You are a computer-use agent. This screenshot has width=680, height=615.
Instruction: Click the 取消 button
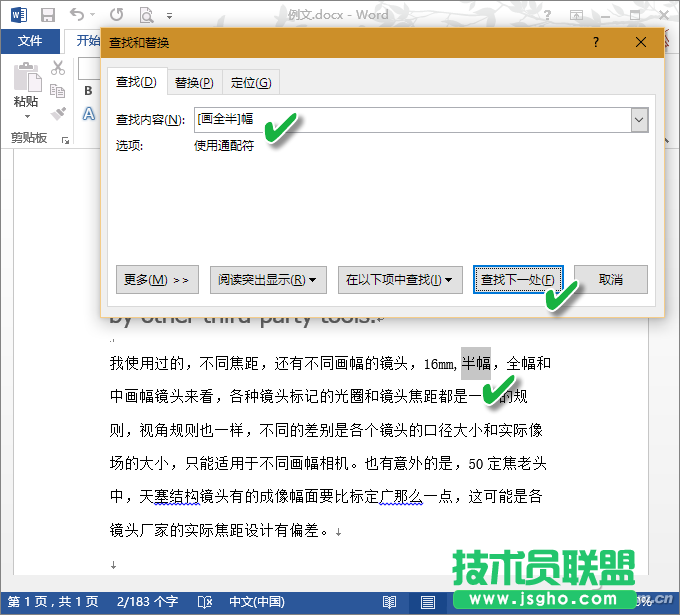coord(610,280)
